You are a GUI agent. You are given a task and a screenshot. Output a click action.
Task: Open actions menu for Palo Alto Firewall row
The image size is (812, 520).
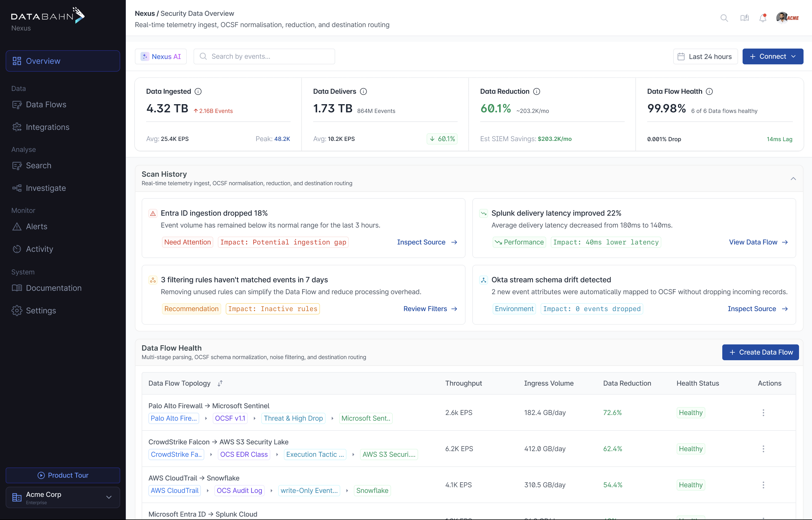coord(763,413)
